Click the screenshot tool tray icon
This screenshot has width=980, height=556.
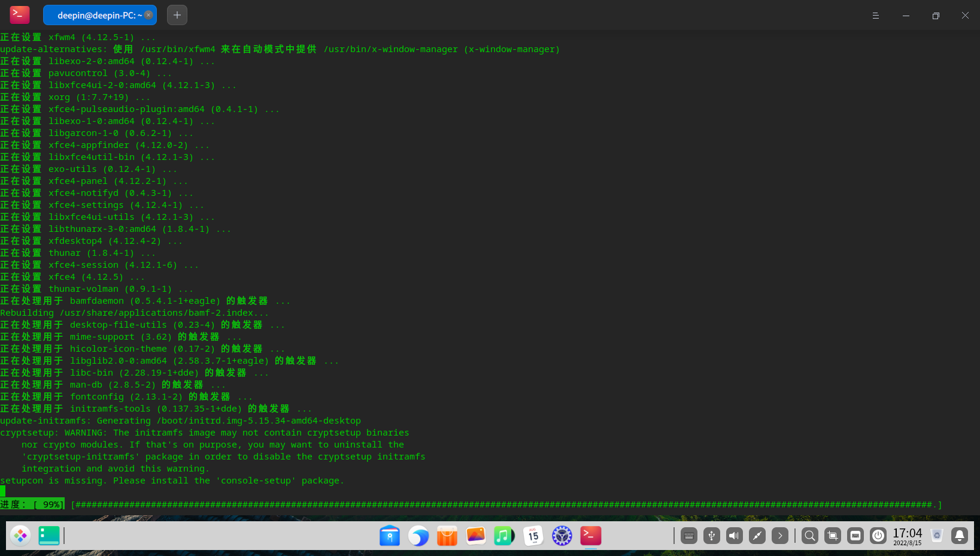pyautogui.click(x=833, y=536)
